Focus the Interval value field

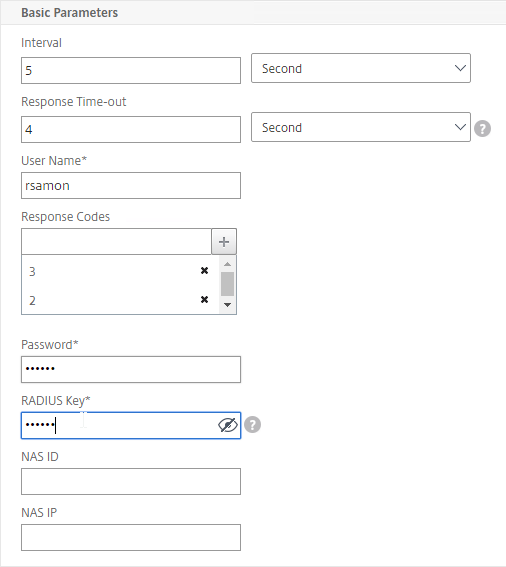click(131, 71)
